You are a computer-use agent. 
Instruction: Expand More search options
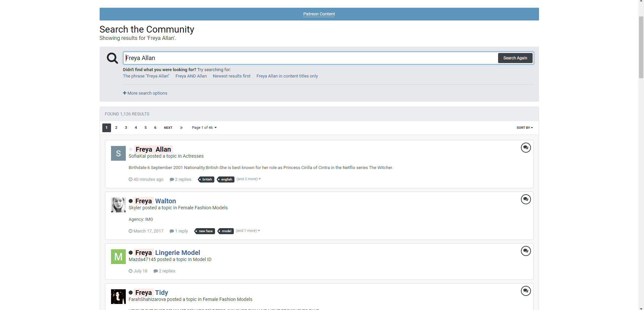145,93
